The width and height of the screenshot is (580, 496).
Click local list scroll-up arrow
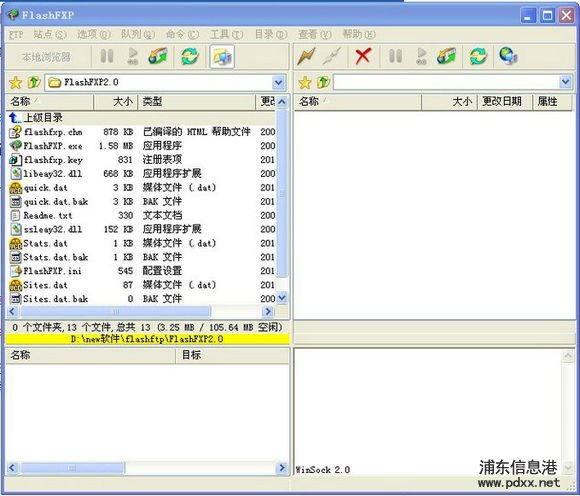click(282, 102)
